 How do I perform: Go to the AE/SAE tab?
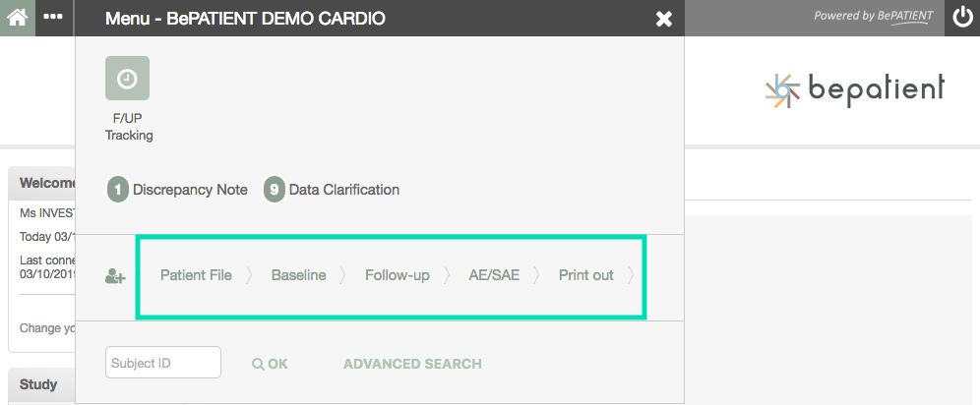point(494,275)
